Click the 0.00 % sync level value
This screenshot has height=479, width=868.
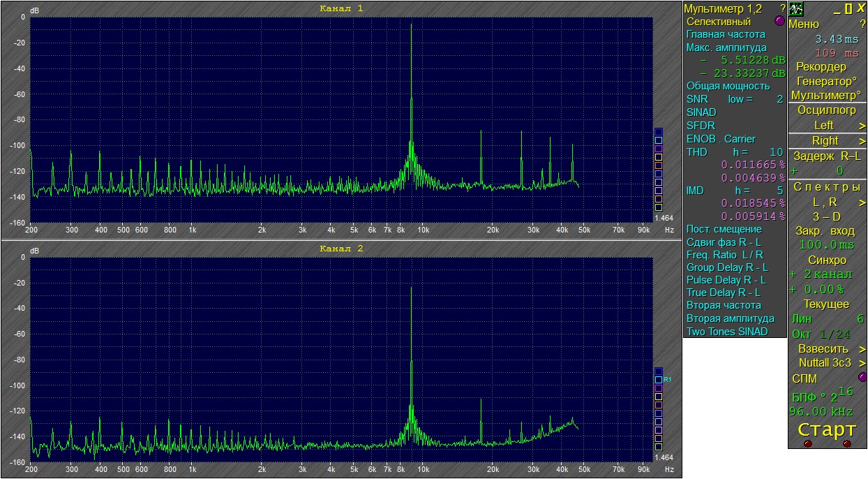pyautogui.click(x=824, y=289)
